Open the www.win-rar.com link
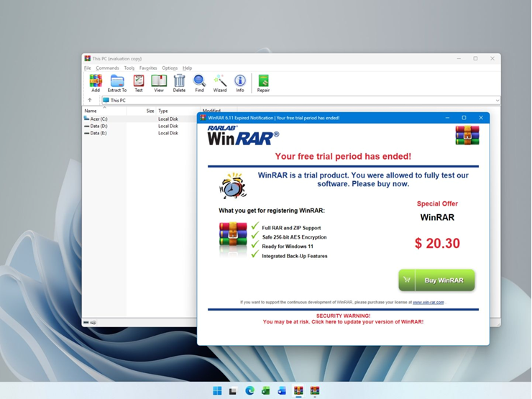The height and width of the screenshot is (399, 532). pos(428,302)
